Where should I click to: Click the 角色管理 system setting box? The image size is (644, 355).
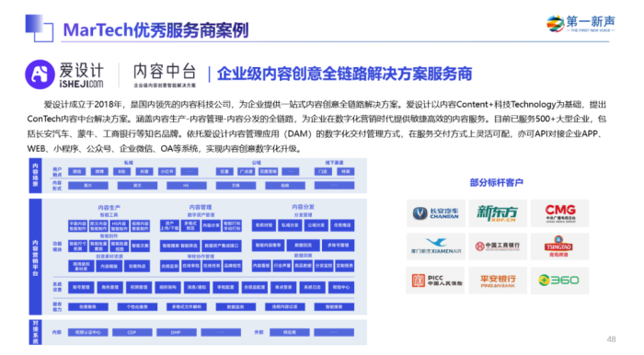[109, 287]
